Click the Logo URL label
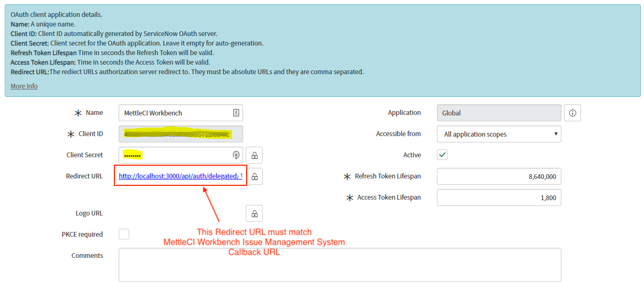The height and width of the screenshot is (287, 644). (89, 213)
